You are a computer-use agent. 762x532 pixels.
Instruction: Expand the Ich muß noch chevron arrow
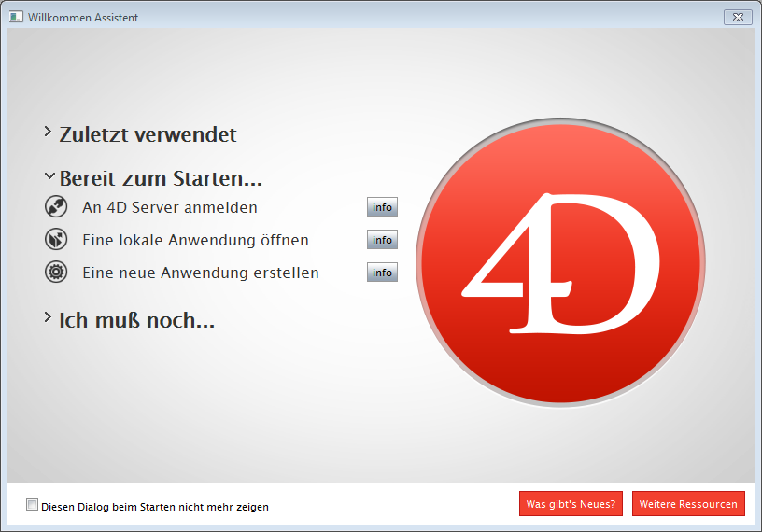(x=48, y=318)
